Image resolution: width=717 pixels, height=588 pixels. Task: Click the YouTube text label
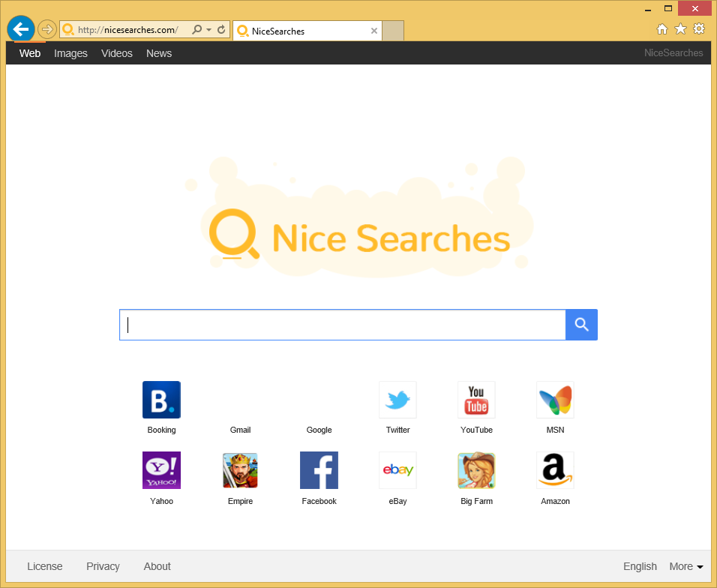(476, 430)
